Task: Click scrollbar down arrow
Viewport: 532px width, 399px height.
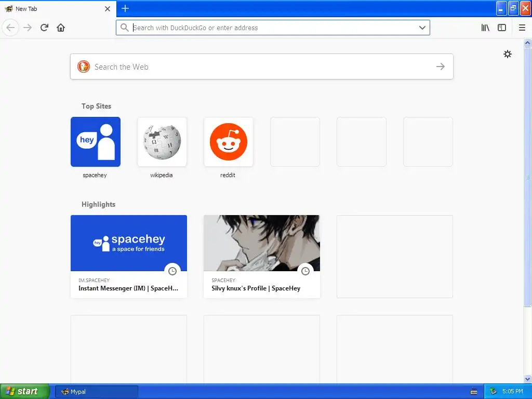Action: [527, 379]
